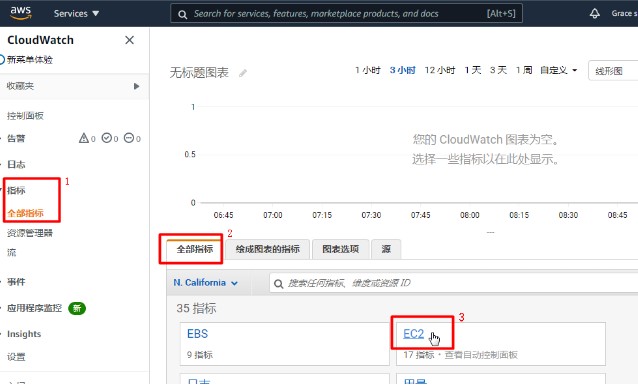Click the in-alarm triangle icon count
This screenshot has width=638, height=387.
pyautogui.click(x=87, y=138)
